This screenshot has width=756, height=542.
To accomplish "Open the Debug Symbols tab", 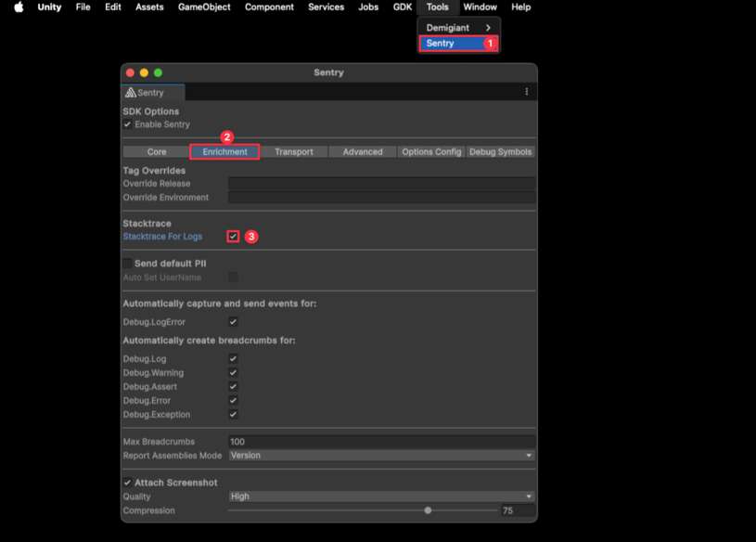I will [500, 150].
